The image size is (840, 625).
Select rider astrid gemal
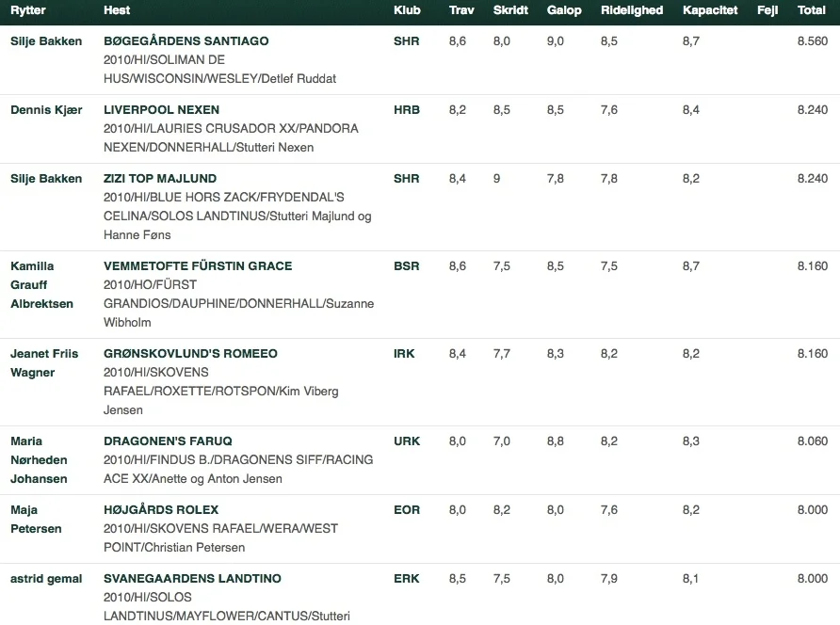[46, 579]
